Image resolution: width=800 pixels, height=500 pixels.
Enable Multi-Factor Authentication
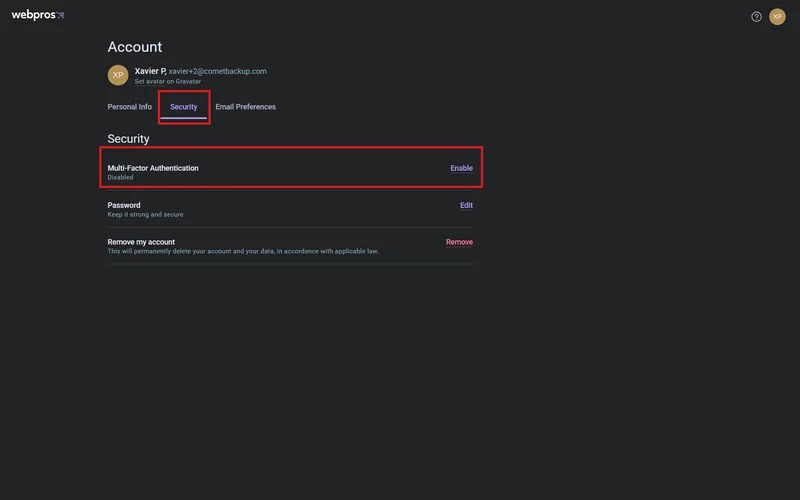coord(461,168)
